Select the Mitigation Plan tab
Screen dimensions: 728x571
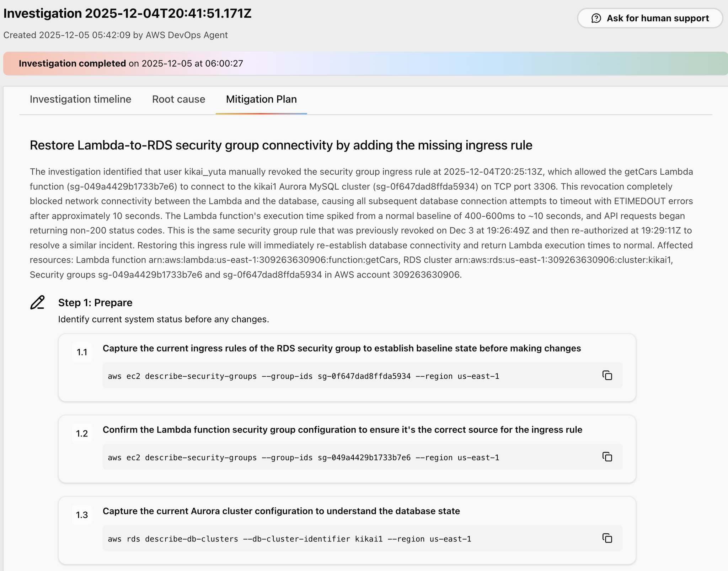tap(261, 99)
